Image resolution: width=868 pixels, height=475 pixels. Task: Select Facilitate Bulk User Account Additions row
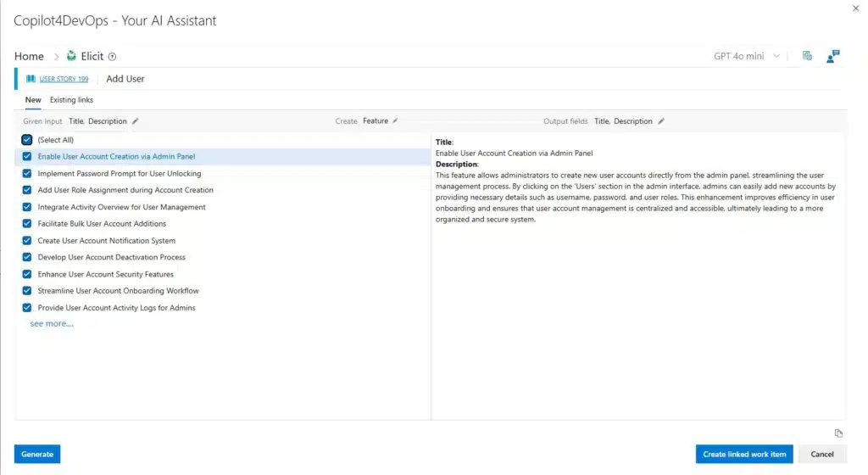(x=223, y=224)
